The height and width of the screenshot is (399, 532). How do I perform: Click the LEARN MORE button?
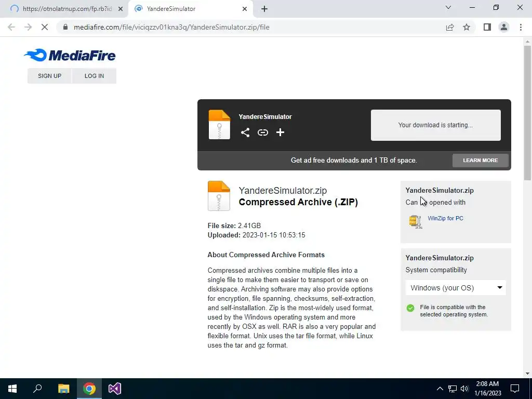481,160
